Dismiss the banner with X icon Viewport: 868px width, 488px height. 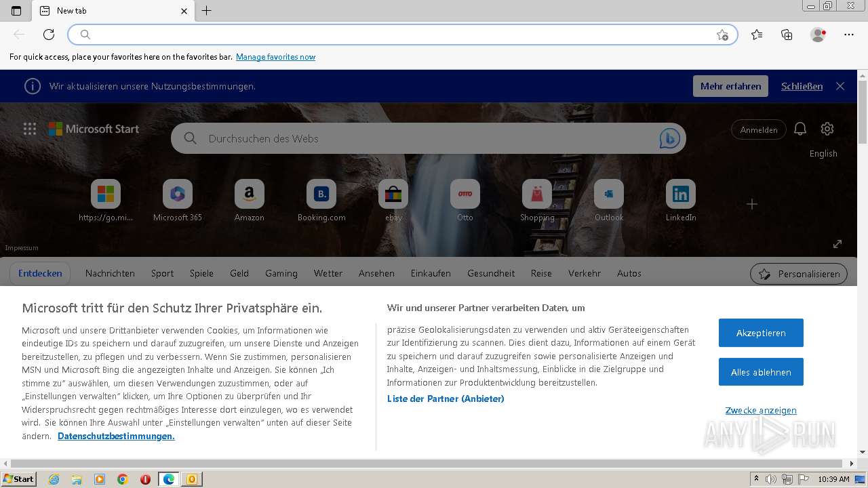tap(840, 86)
